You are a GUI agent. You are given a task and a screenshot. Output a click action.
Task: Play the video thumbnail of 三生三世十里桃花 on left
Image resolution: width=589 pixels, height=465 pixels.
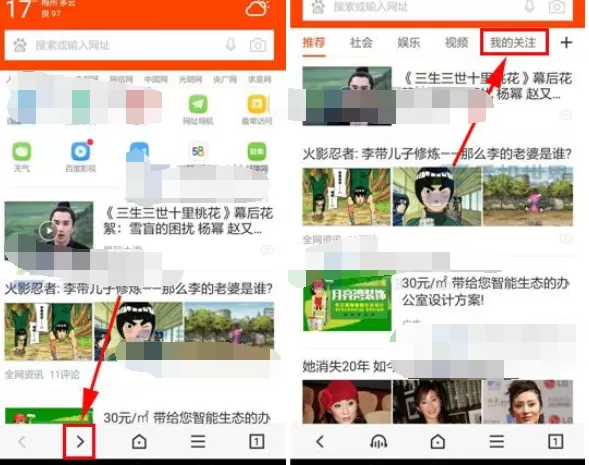48,231
